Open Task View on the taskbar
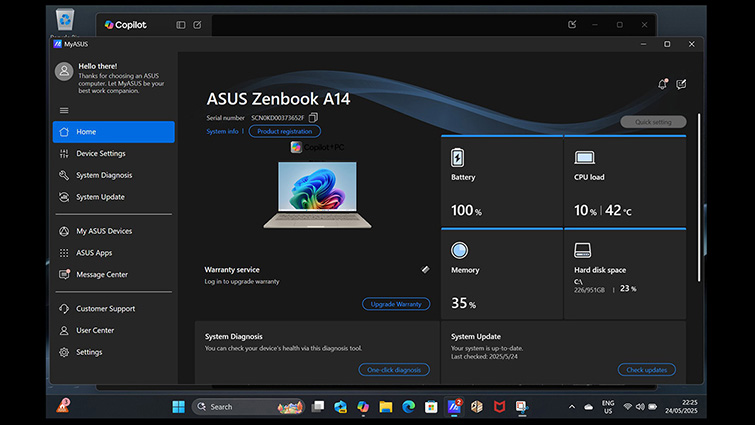 (x=318, y=407)
